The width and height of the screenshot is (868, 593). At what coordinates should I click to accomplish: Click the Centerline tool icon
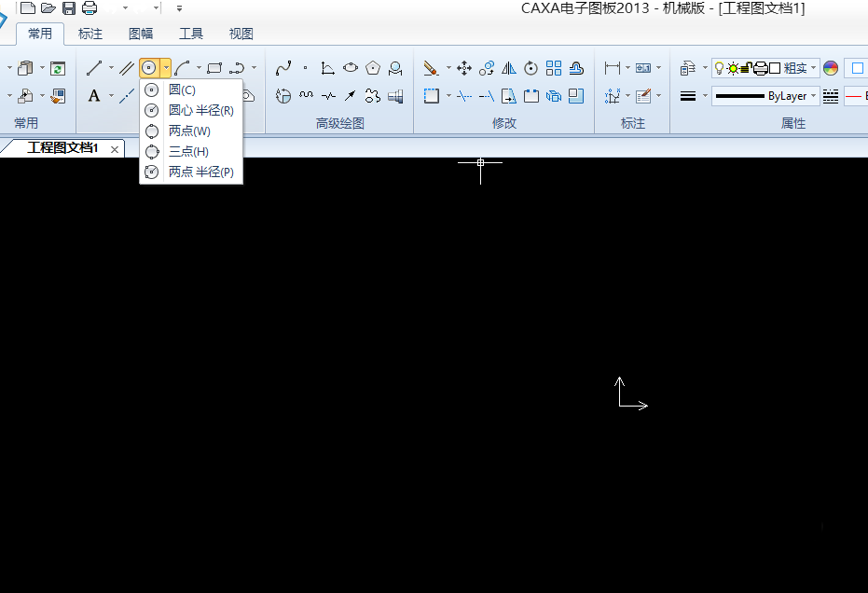[127, 96]
